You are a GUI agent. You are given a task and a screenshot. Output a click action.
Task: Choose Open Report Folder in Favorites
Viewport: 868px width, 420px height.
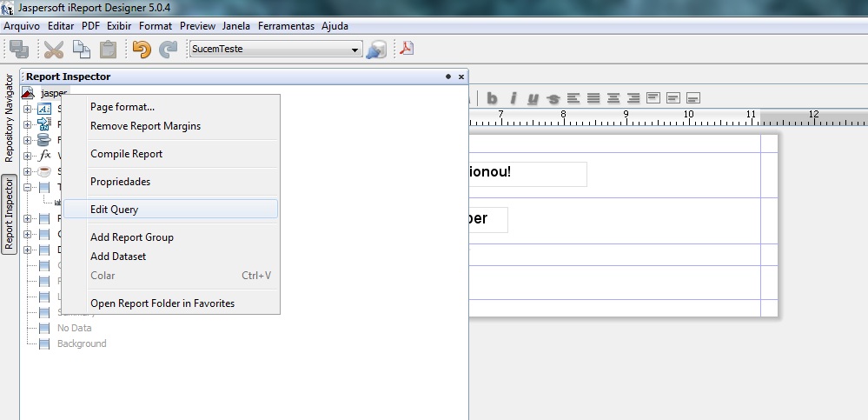(x=170, y=303)
